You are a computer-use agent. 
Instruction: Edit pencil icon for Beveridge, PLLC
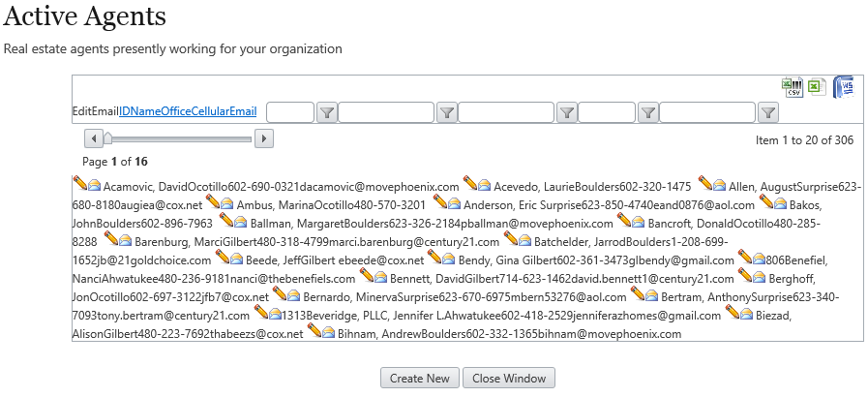(261, 311)
